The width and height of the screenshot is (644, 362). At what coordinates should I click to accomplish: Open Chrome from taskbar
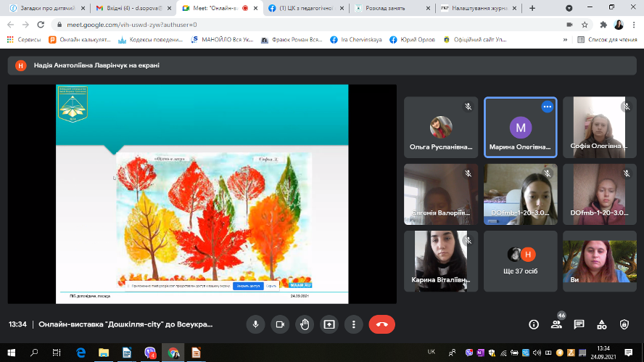point(173,353)
